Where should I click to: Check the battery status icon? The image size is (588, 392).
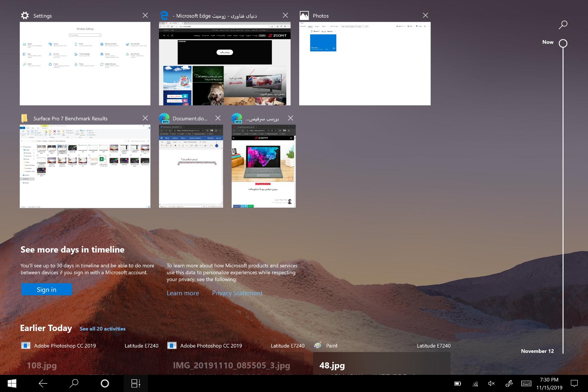458,383
